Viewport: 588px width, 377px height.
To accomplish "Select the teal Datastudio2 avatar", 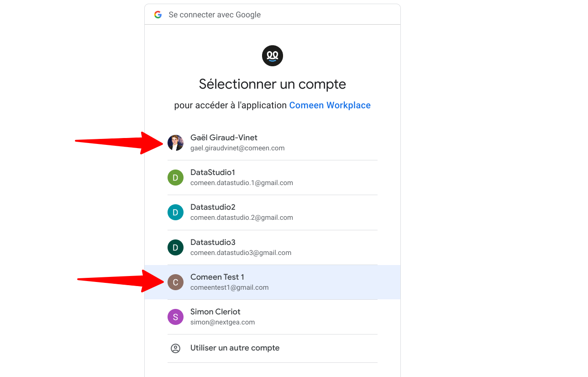I will click(x=175, y=212).
